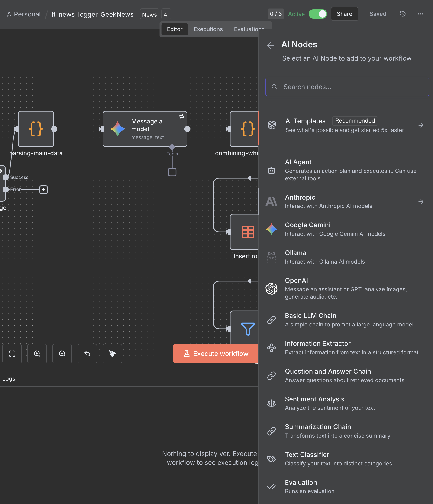The width and height of the screenshot is (433, 504).
Task: Select the Message a model node
Action: tap(145, 129)
